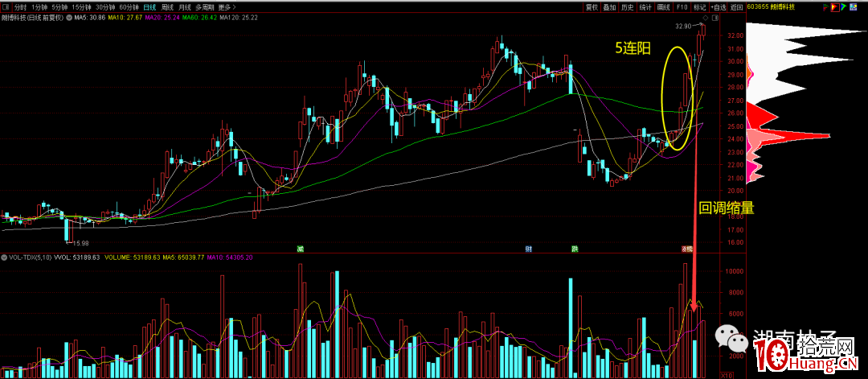The image size is (868, 379).
Task: Open the 复权 adjustment menu
Action: tap(592, 6)
